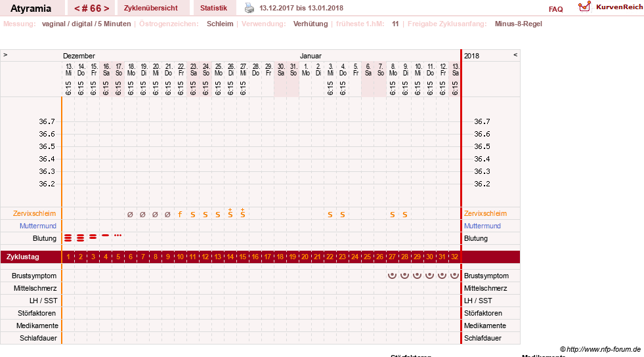Screen dimensions: 644x357
Task: Click the S mucus symbol on 8. Mo
Action: 392,215
